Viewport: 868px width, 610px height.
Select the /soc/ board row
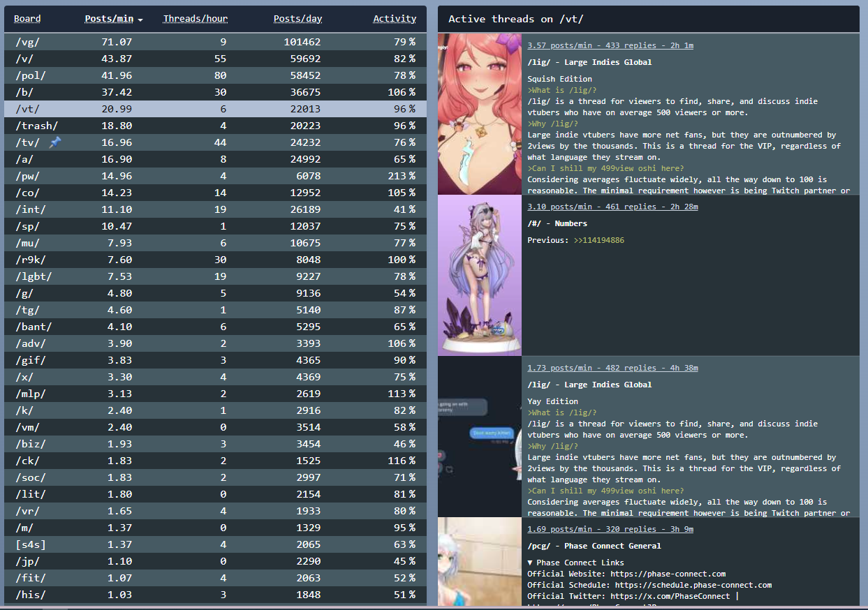tap(215, 477)
